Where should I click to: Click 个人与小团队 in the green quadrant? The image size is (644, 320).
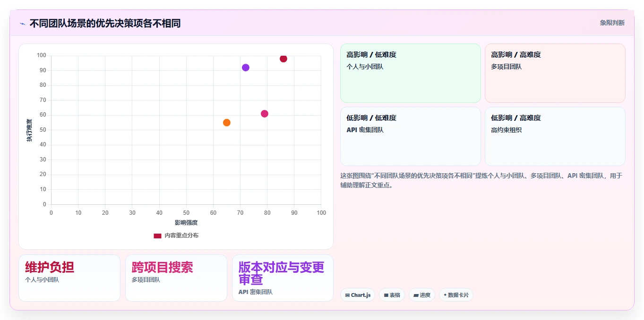coord(365,67)
